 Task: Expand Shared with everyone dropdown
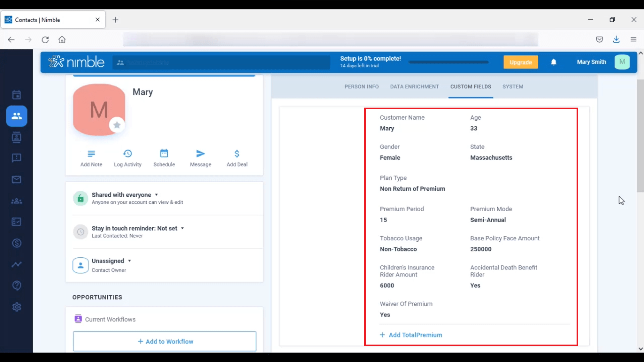156,195
